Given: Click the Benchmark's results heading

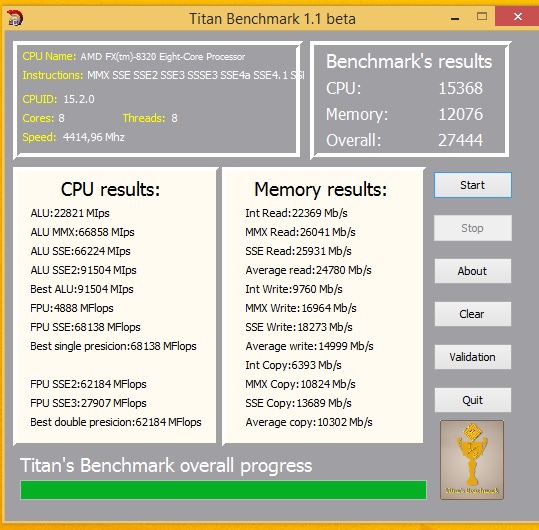Looking at the screenshot, I should point(409,62).
